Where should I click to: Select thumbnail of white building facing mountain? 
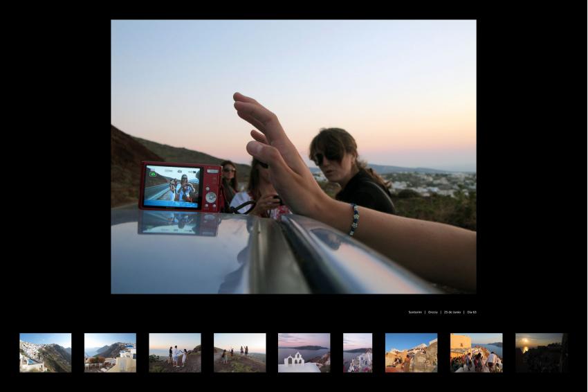point(110,353)
